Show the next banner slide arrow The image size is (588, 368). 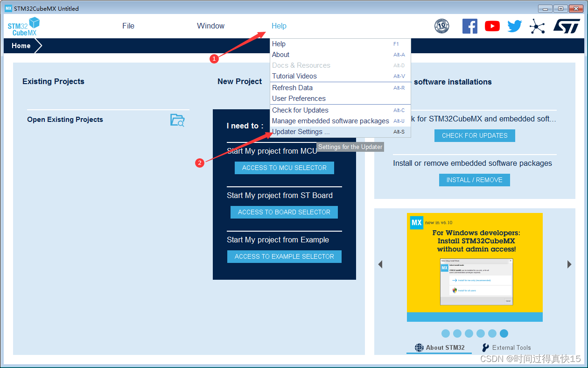click(569, 264)
